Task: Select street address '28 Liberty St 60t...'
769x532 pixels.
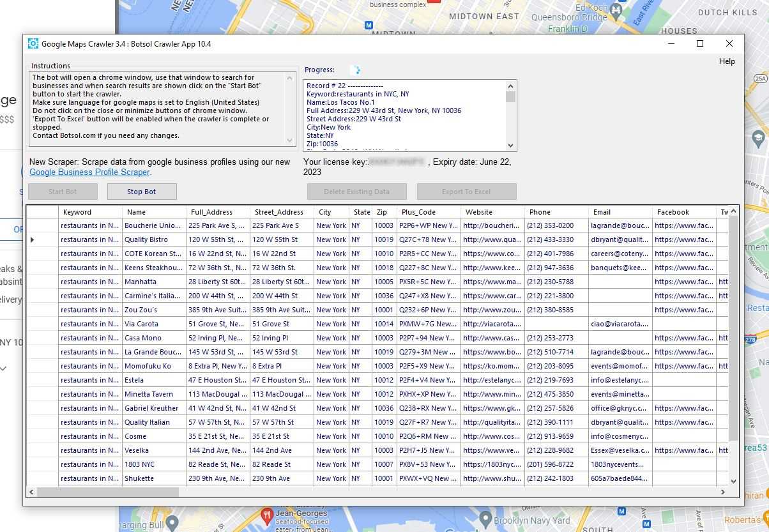Action: pyautogui.click(x=282, y=282)
